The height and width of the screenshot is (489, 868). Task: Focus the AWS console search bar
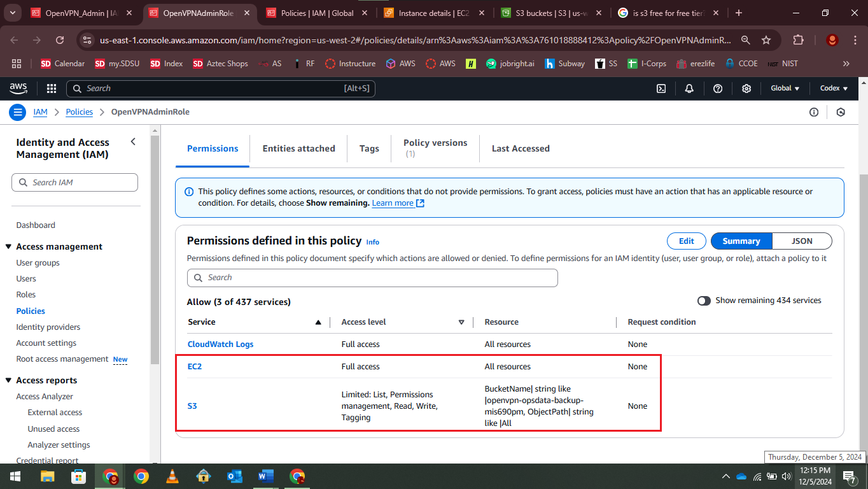(x=221, y=89)
